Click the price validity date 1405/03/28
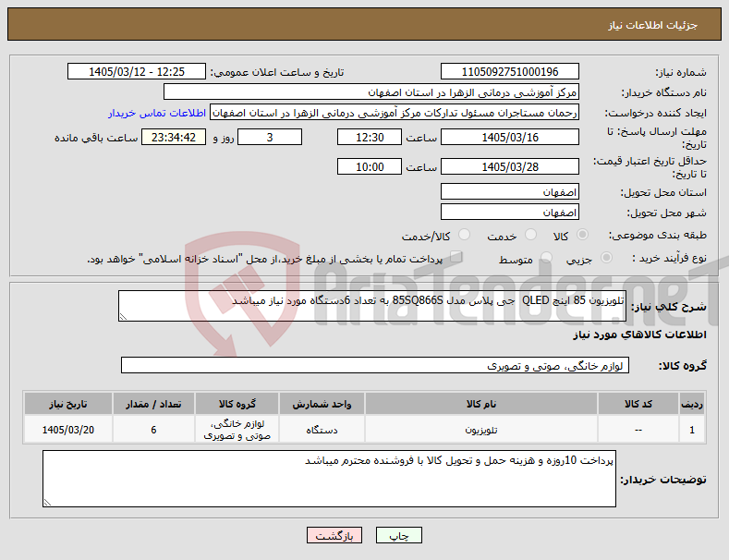Screen dimensions: 729x560 click(x=510, y=166)
